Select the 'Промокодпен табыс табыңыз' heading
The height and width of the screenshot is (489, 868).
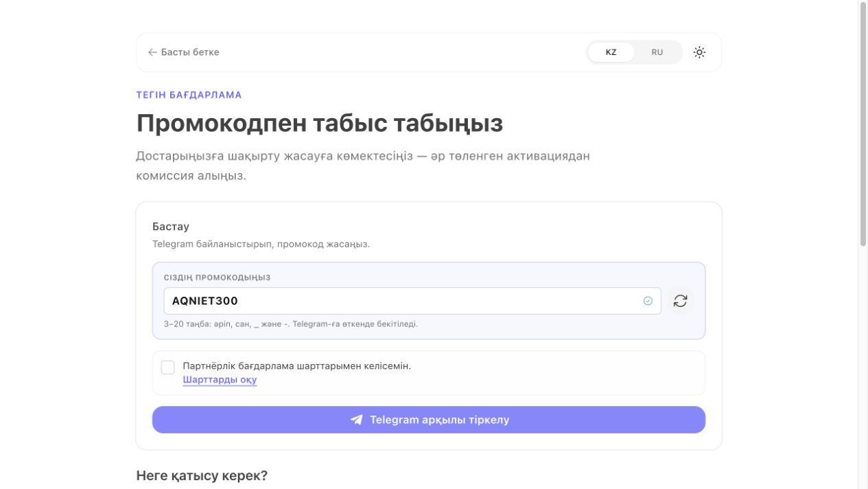pyautogui.click(x=320, y=123)
